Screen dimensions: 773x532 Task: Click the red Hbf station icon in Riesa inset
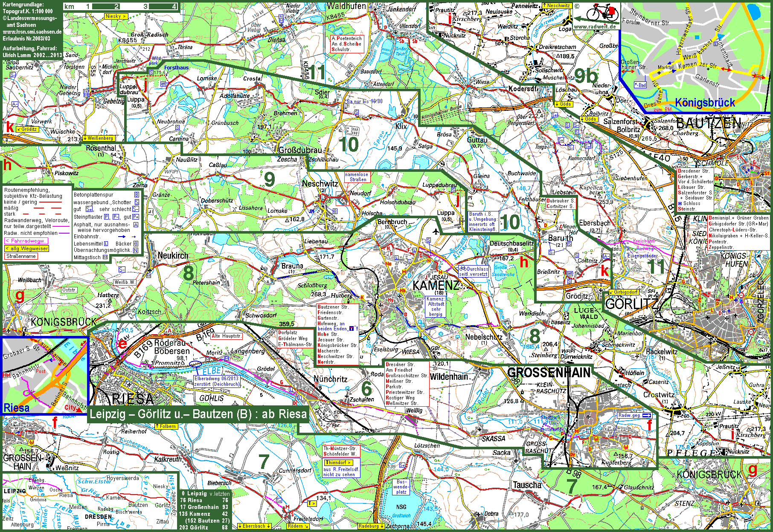(6, 375)
